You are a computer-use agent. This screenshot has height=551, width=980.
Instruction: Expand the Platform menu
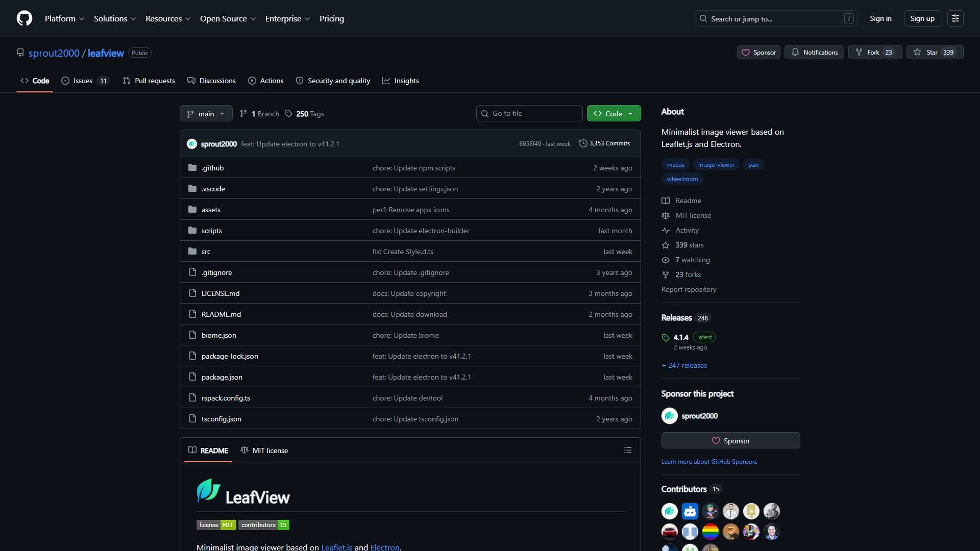[64, 18]
